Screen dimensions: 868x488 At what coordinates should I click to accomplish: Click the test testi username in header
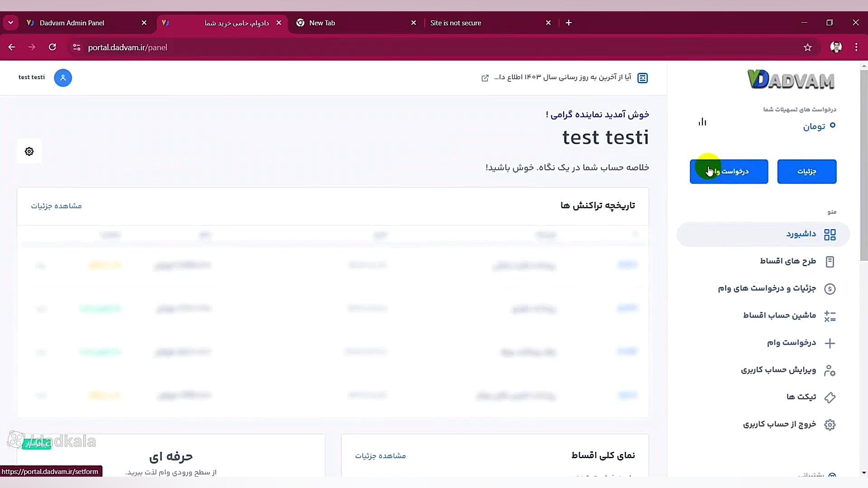[x=32, y=77]
